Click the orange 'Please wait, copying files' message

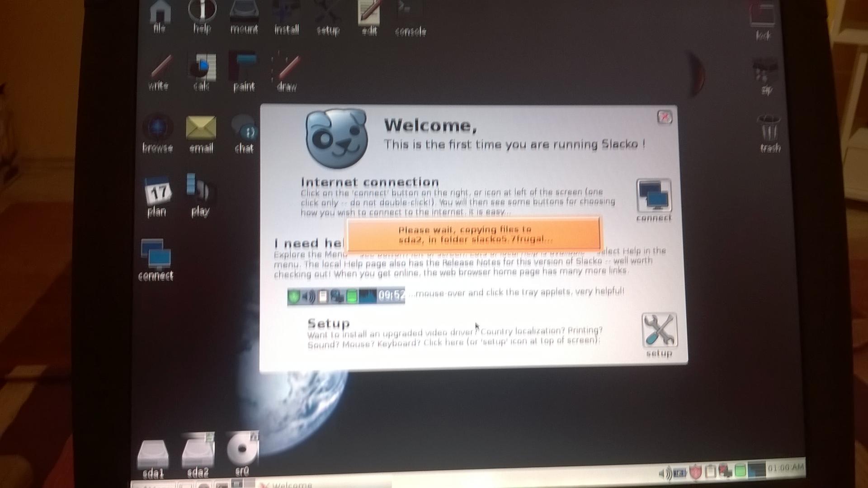point(473,234)
